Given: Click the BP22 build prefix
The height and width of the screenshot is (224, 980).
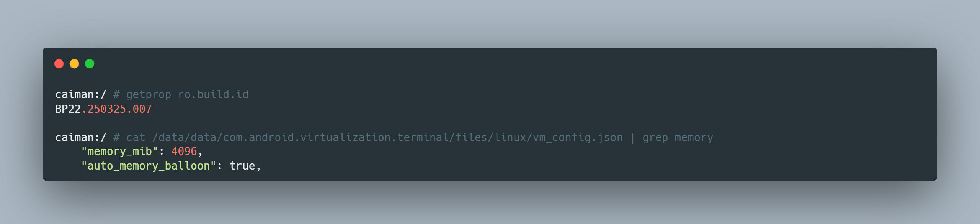Looking at the screenshot, I should [68, 109].
